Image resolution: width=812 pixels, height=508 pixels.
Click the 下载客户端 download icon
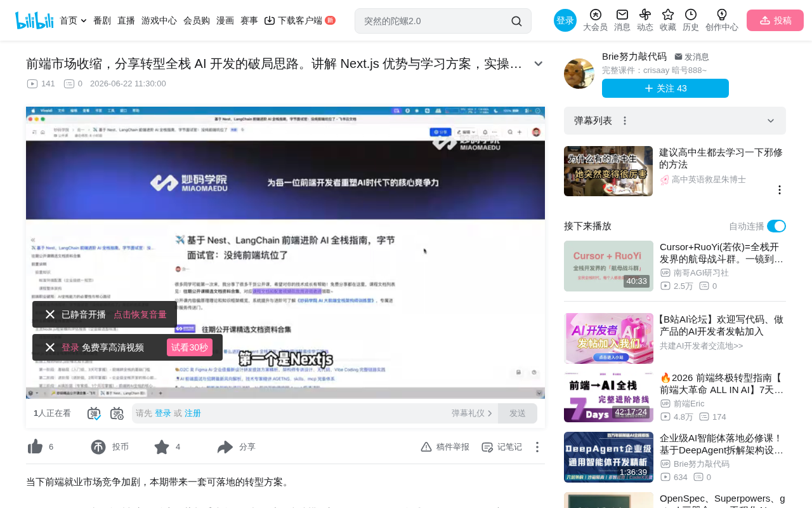270,20
